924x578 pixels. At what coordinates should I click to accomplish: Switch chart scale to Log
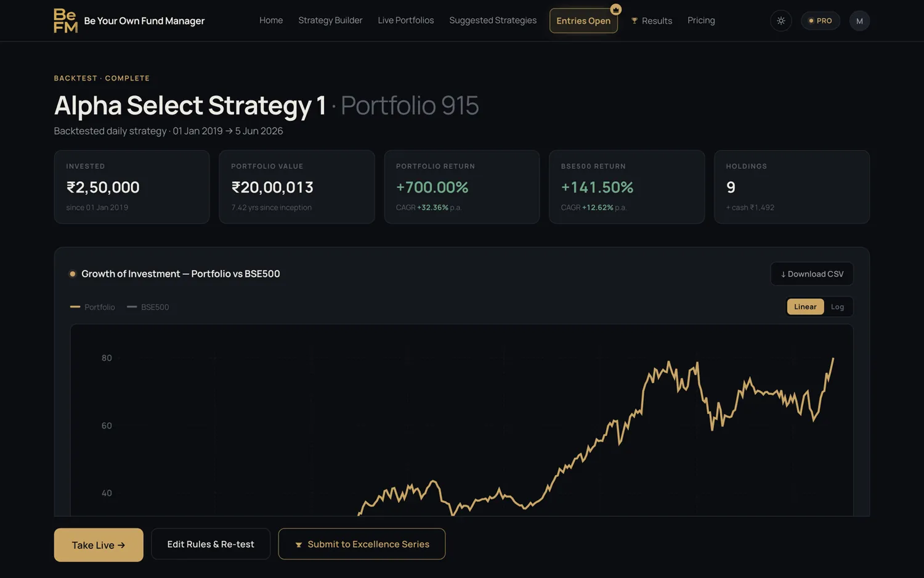tap(837, 307)
